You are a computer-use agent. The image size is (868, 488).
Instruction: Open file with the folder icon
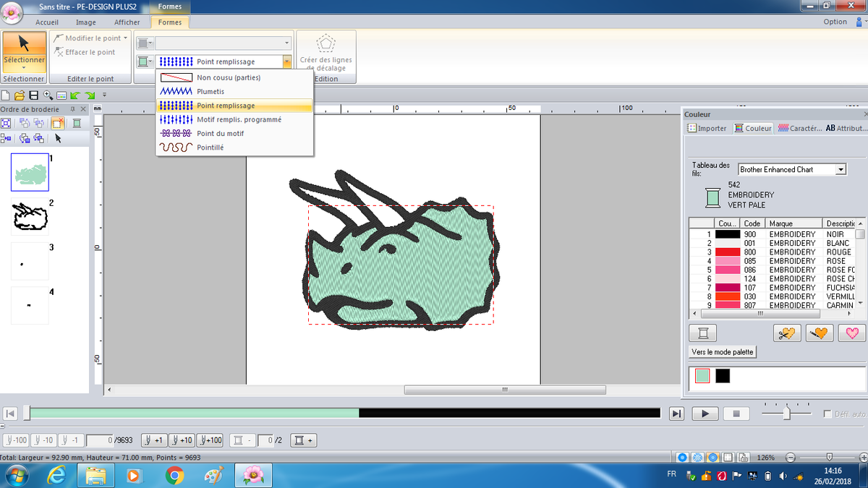[x=20, y=95]
